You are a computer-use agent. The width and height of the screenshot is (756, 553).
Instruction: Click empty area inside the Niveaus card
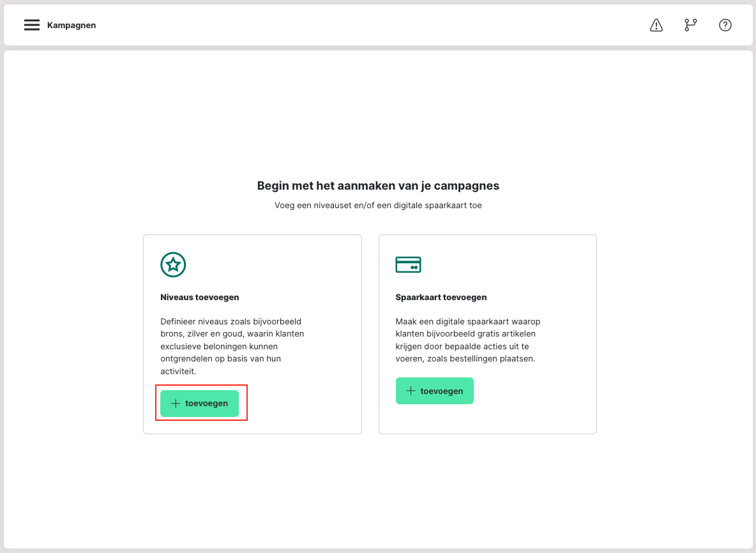click(x=300, y=402)
